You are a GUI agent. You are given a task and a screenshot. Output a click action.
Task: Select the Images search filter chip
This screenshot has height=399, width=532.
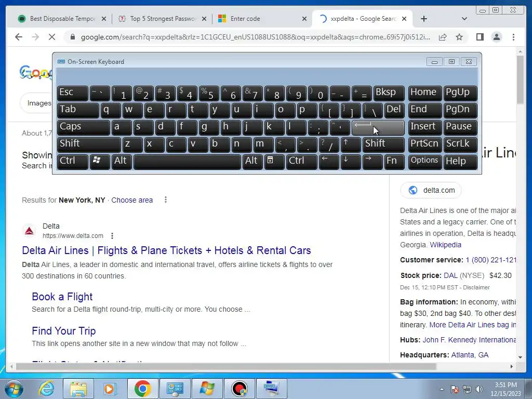(x=37, y=103)
